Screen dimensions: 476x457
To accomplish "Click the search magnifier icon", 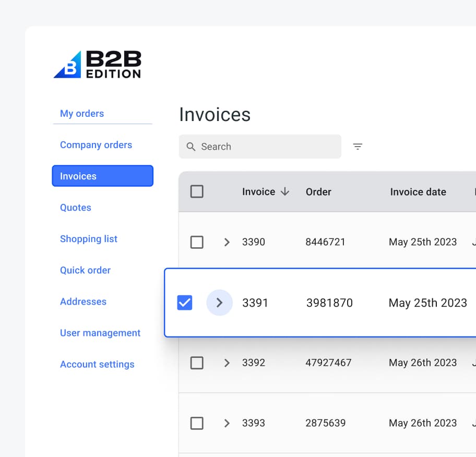I will point(191,147).
